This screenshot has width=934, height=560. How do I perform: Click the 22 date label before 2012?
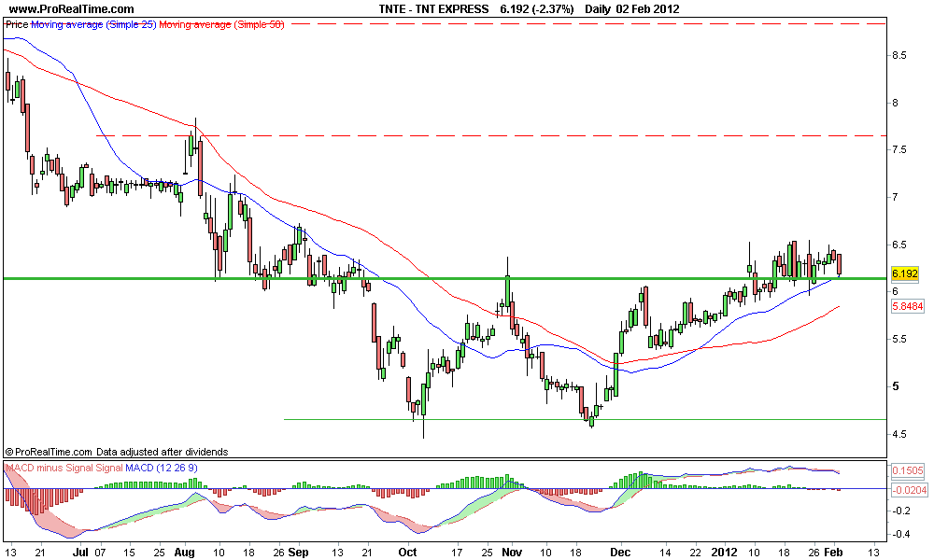pyautogui.click(x=695, y=552)
